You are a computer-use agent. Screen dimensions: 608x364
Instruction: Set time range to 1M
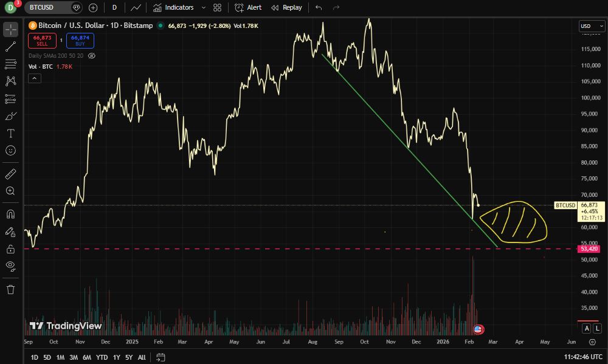point(60,357)
